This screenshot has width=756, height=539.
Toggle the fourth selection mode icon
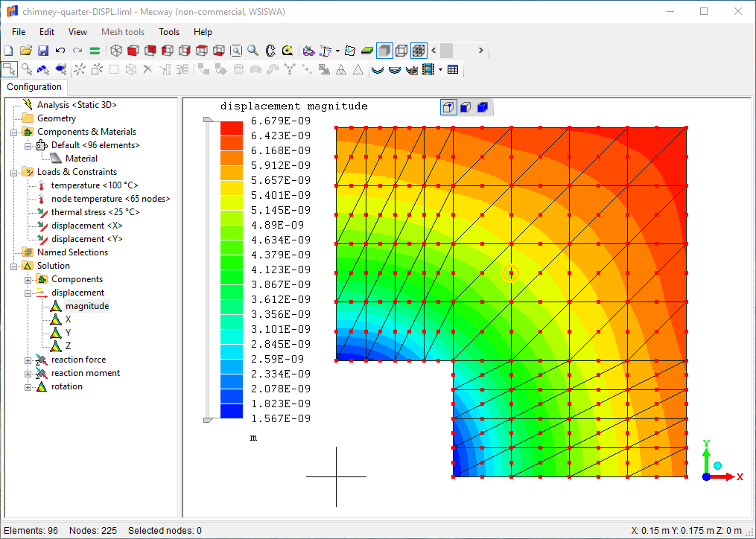pyautogui.click(x=61, y=69)
